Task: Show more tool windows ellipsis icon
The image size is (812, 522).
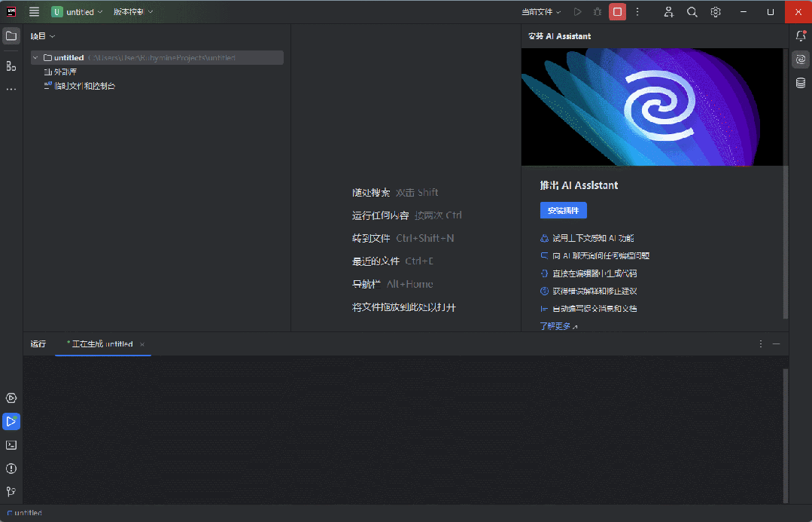Action: 11,89
